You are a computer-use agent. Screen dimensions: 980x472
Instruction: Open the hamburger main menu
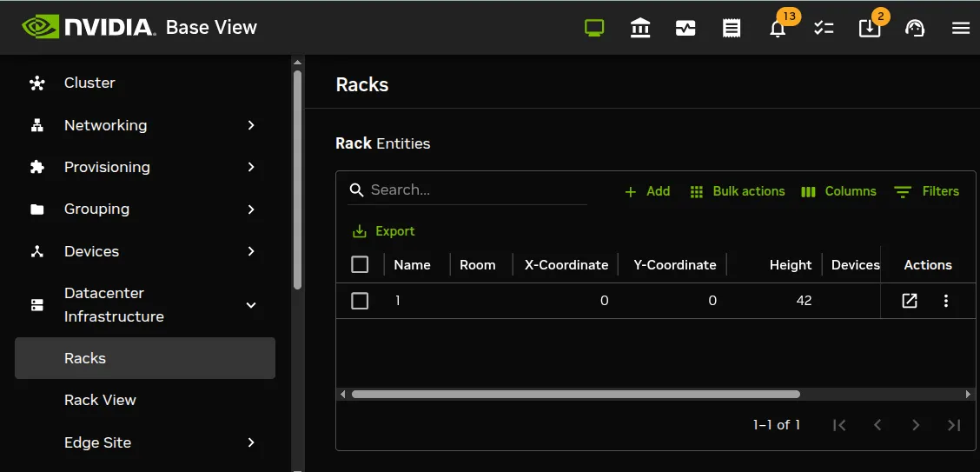(961, 28)
